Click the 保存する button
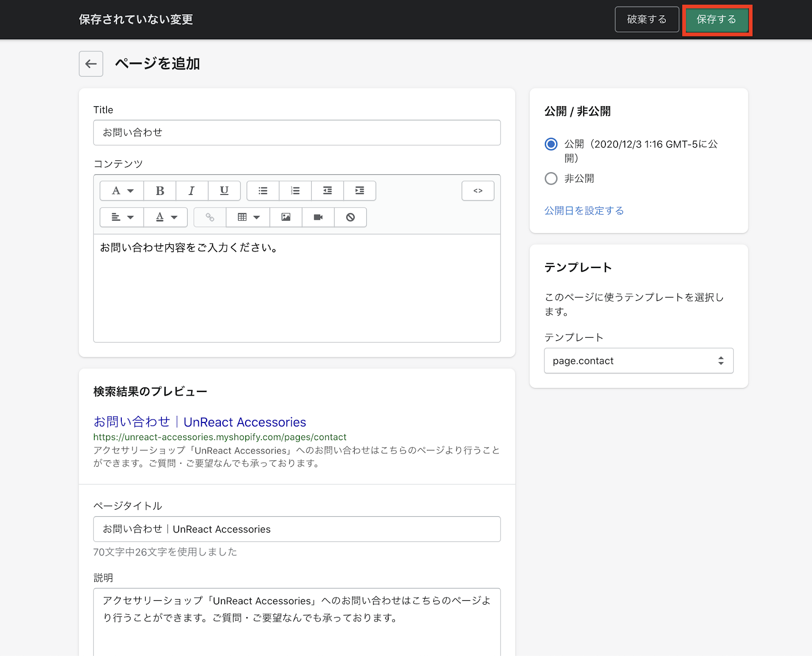 coord(716,20)
